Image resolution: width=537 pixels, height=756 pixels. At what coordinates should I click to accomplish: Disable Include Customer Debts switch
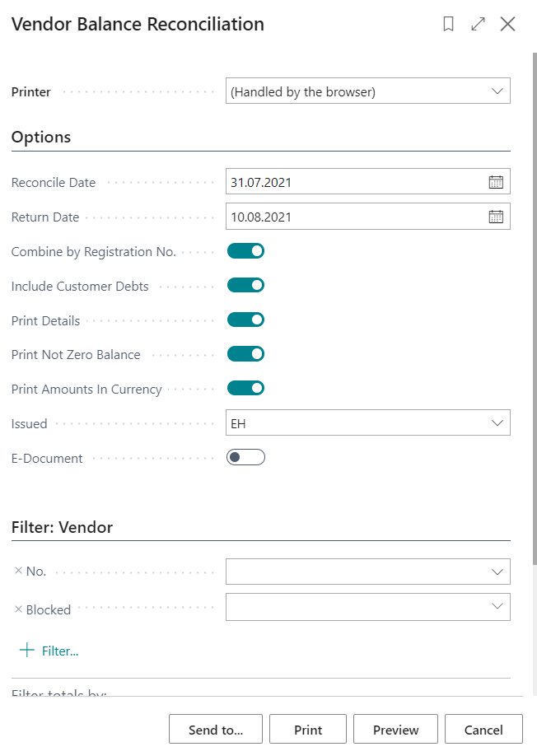coord(245,285)
